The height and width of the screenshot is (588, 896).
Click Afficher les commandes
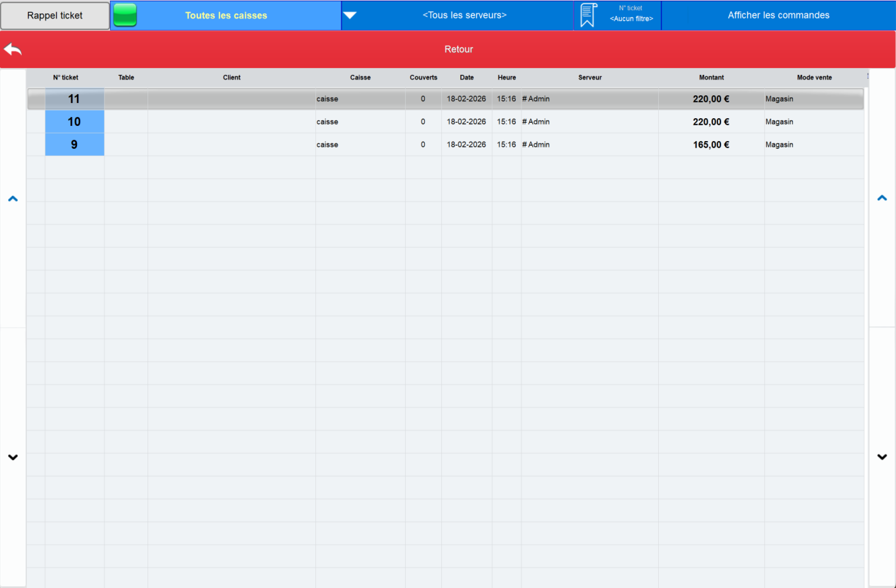778,15
